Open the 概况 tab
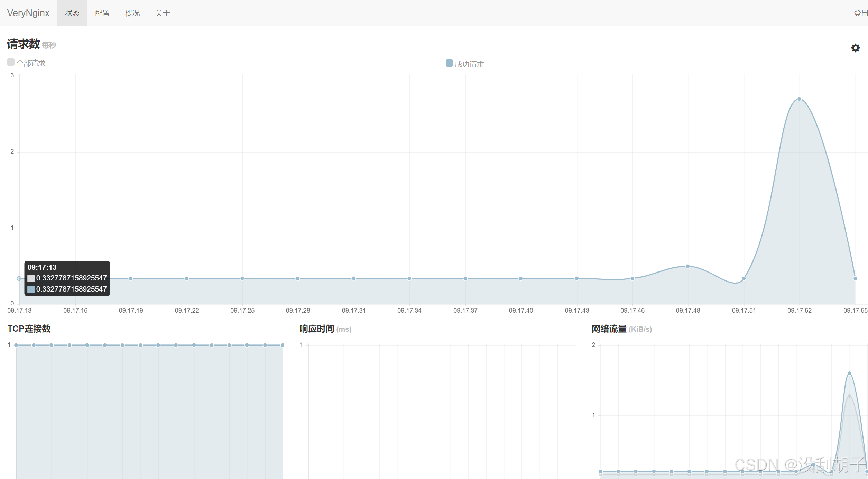Image resolution: width=868 pixels, height=479 pixels. pos(132,13)
